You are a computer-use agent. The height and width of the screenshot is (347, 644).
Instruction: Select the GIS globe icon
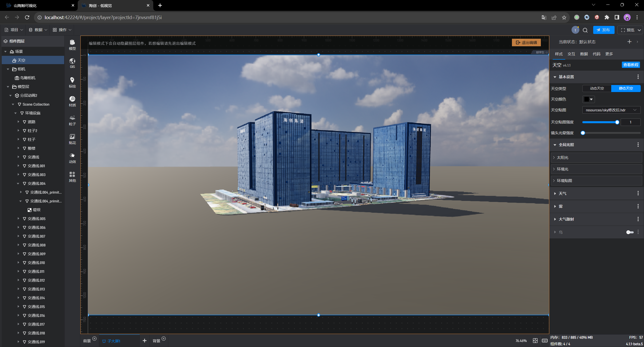[x=72, y=63]
